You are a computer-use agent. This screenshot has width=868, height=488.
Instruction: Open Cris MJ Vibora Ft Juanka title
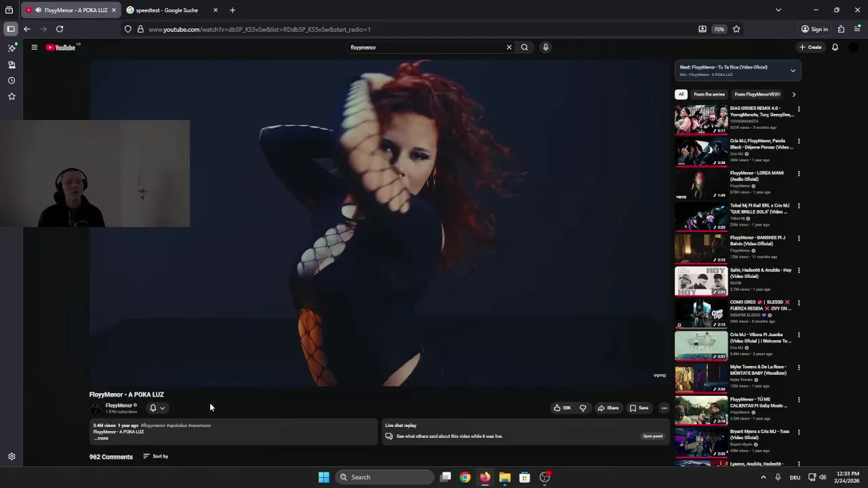pyautogui.click(x=761, y=338)
